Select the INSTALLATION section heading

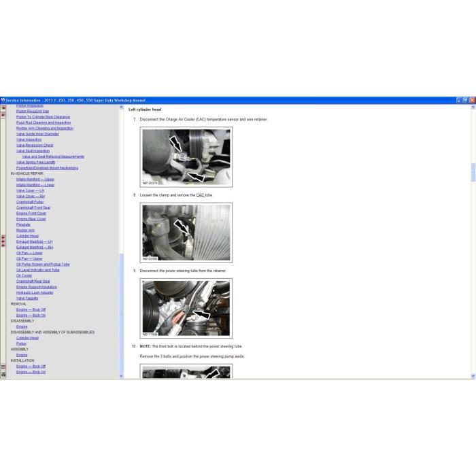click(22, 360)
